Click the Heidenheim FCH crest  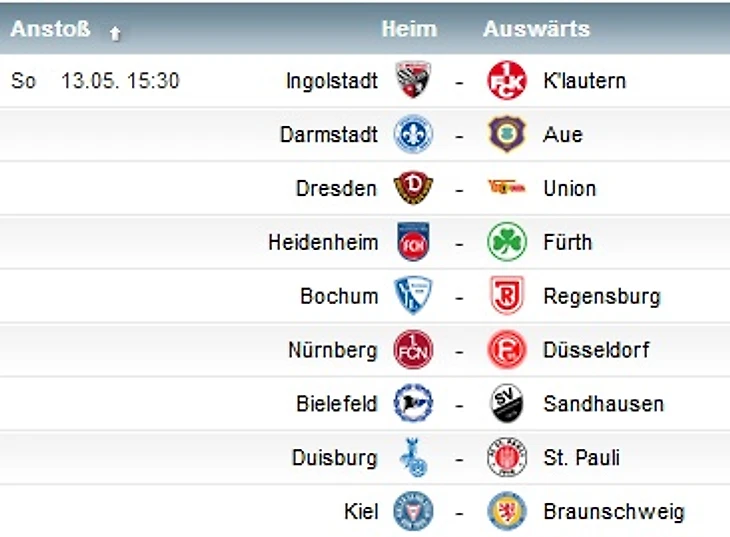[x=413, y=242]
